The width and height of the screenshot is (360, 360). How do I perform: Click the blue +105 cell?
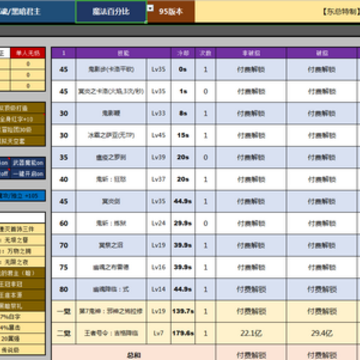[x=22, y=196]
